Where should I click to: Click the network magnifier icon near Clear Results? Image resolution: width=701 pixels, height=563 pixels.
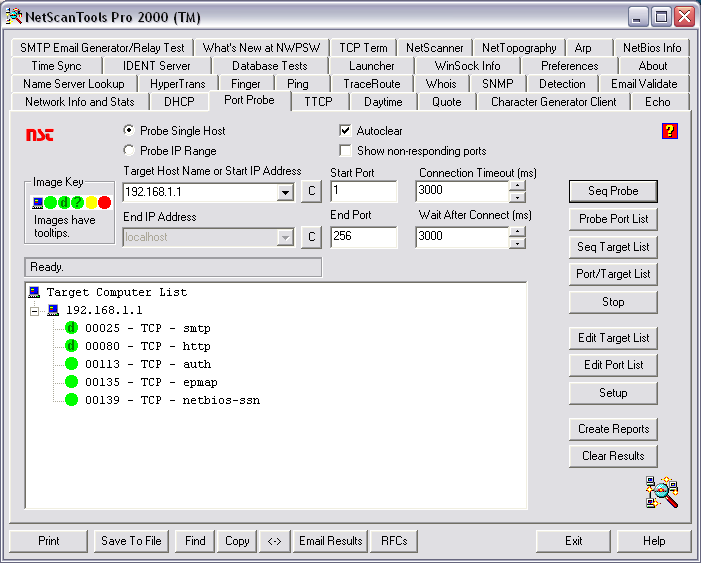662,492
